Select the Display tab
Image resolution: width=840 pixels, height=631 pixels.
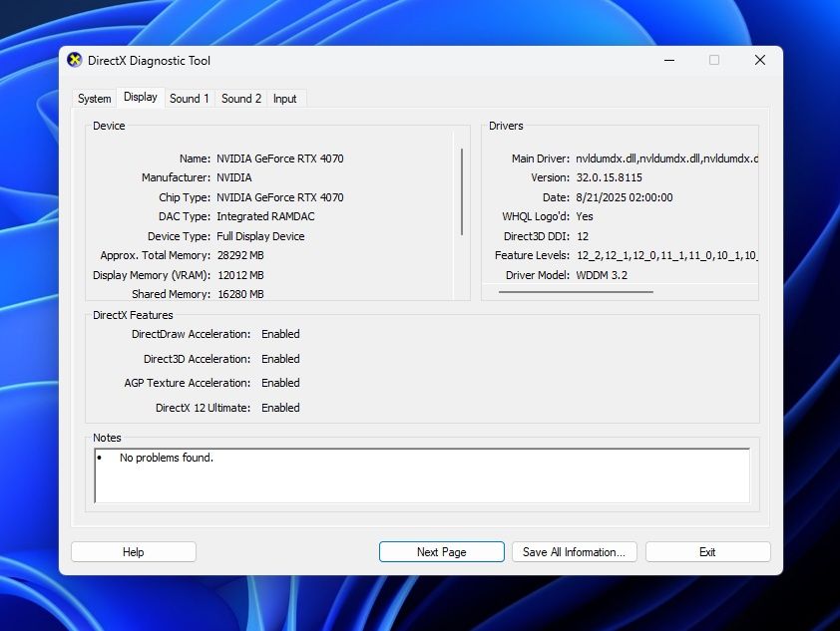pos(141,97)
